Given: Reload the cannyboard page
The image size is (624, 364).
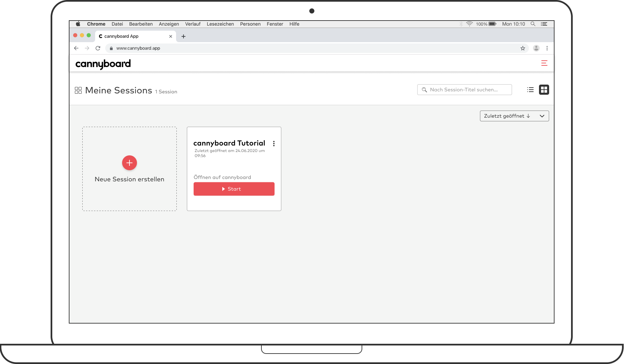Looking at the screenshot, I should [x=98, y=48].
